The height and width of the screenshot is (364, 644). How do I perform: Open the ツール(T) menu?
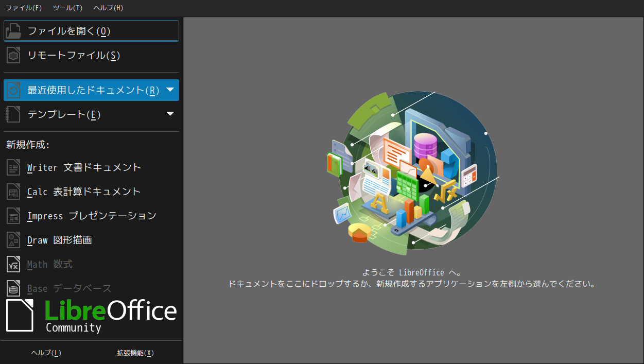click(x=67, y=8)
